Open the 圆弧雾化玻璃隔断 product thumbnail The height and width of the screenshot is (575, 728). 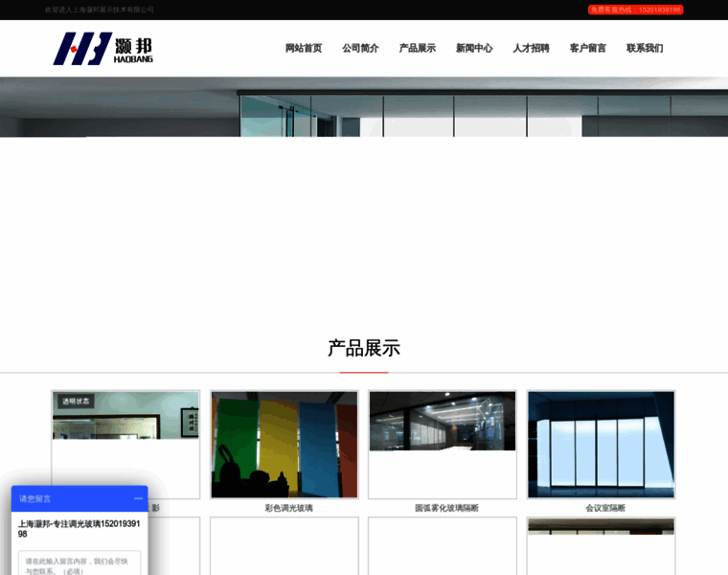coord(443,445)
